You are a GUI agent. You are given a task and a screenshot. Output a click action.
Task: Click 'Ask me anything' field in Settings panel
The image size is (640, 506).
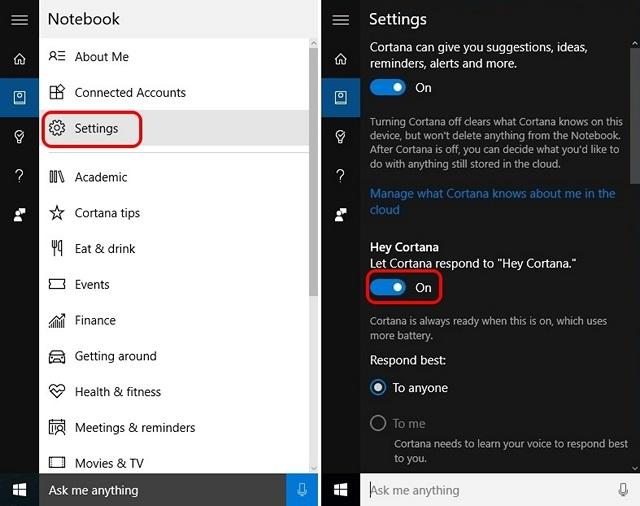488,490
